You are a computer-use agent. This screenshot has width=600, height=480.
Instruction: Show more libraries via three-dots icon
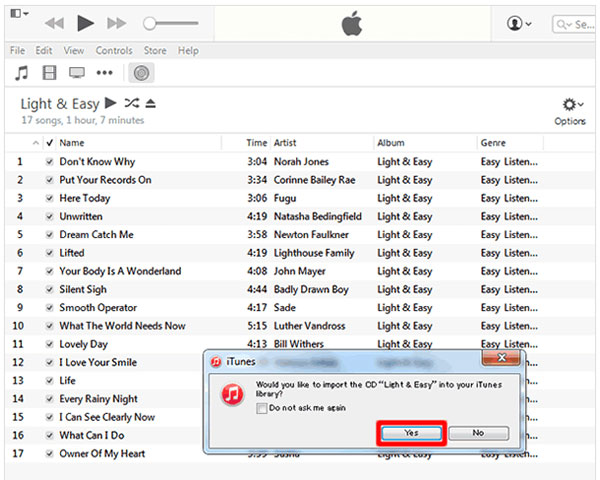coord(104,73)
